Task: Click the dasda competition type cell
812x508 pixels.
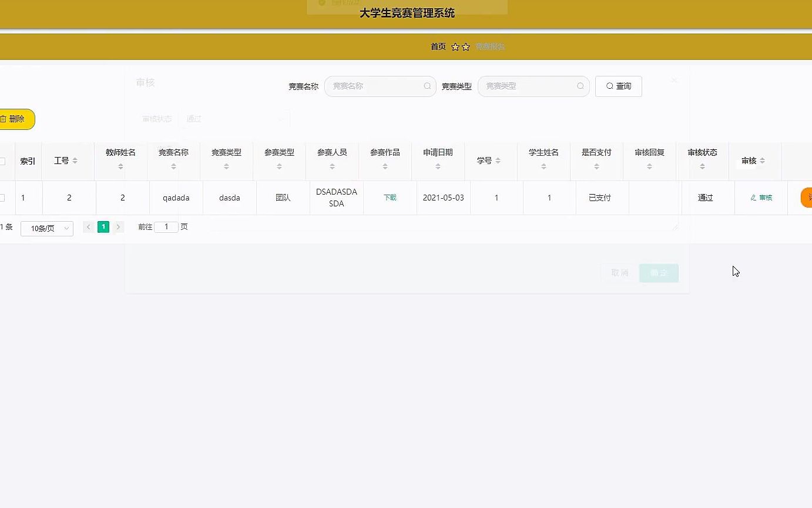Action: coord(230,198)
